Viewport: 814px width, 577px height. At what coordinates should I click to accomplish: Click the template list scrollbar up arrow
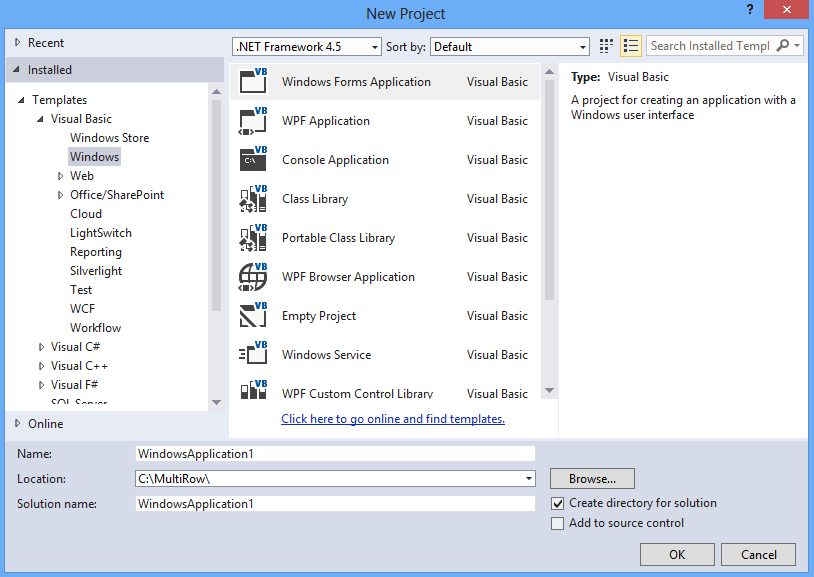pyautogui.click(x=550, y=72)
